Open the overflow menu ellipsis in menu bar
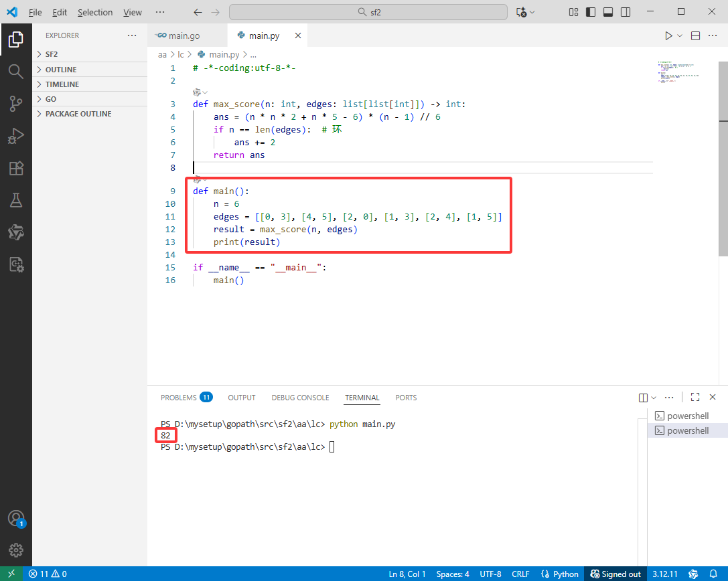Screen dimensions: 728x581 (160, 12)
